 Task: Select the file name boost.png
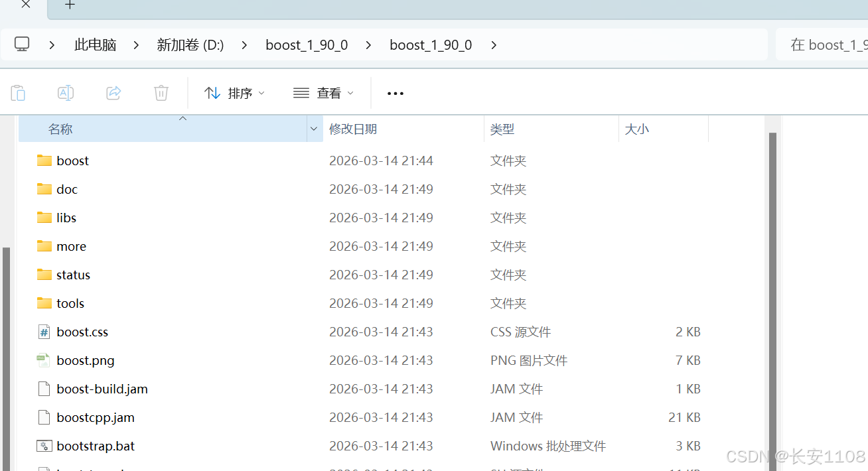[x=86, y=360]
